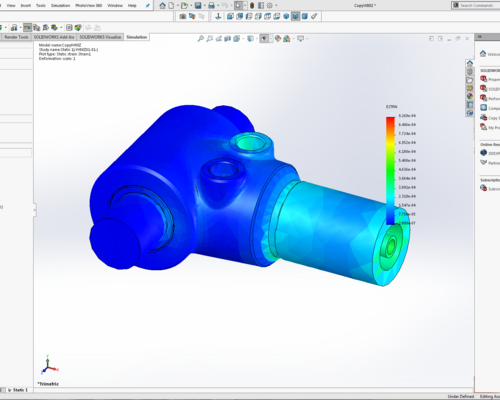Save the document with floppy disk icon

pos(198,5)
